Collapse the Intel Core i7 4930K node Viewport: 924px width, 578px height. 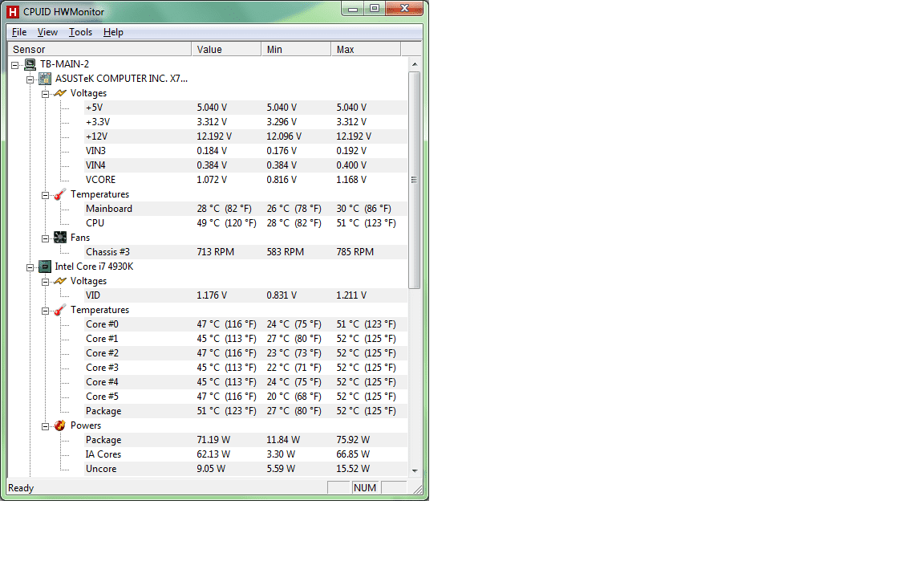(x=30, y=268)
